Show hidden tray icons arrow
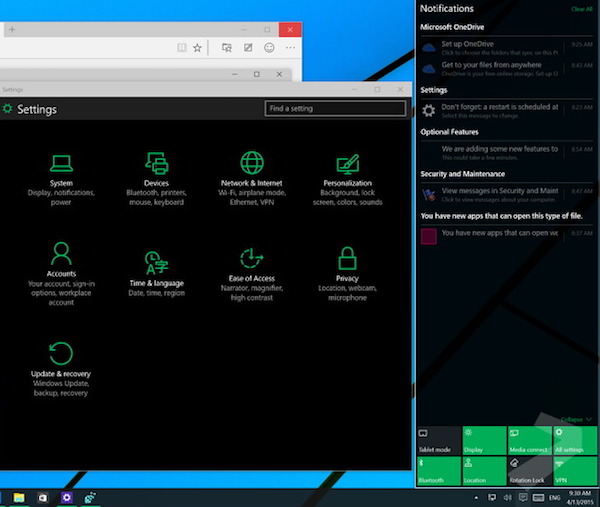Image resolution: width=600 pixels, height=507 pixels. coord(476,498)
